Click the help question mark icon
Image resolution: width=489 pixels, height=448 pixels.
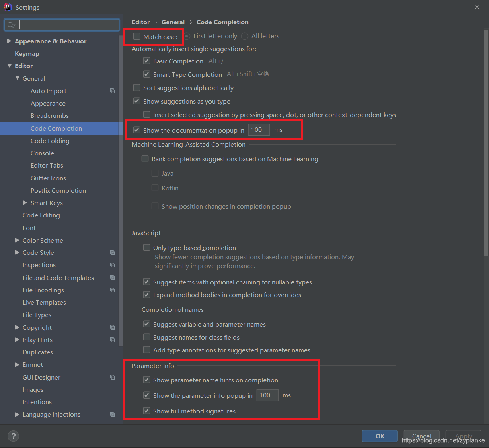coord(13,436)
